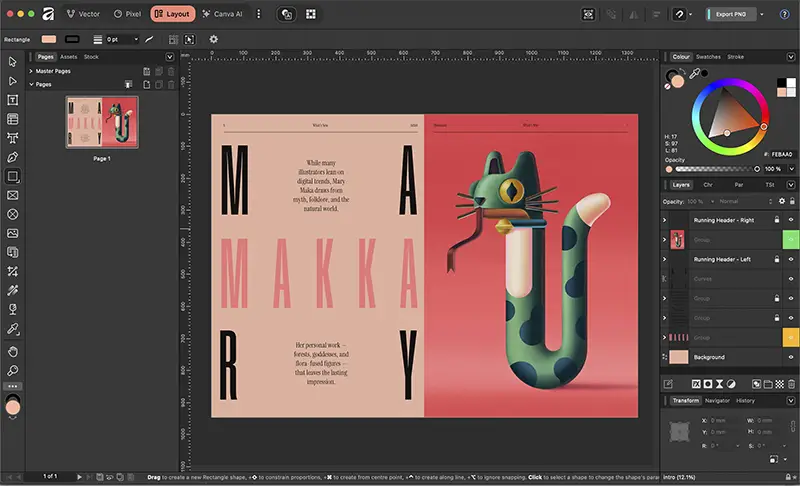Select the Pen tool
The width and height of the screenshot is (800, 486).
point(13,158)
